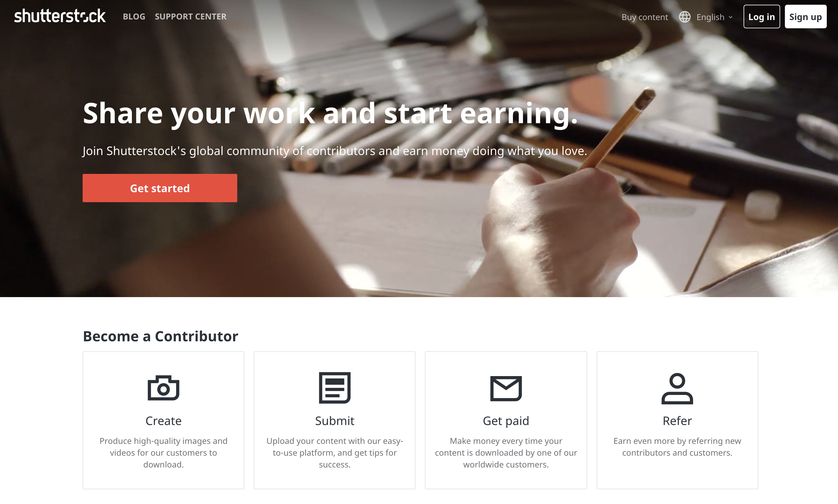Image resolution: width=838 pixels, height=504 pixels.
Task: Click the globe language selector icon
Action: tap(685, 16)
